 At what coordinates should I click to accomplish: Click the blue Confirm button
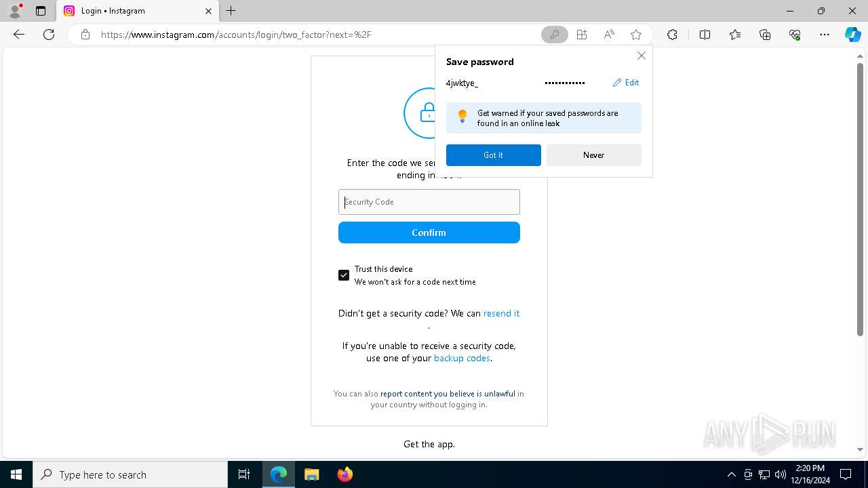tap(429, 232)
